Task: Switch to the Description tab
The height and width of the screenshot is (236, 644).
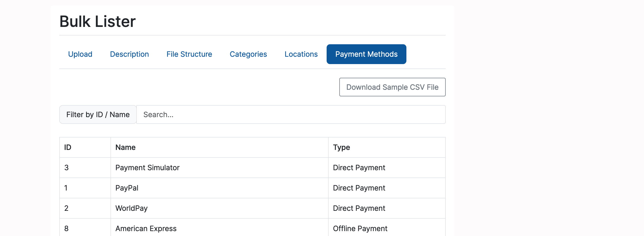Action: click(129, 54)
